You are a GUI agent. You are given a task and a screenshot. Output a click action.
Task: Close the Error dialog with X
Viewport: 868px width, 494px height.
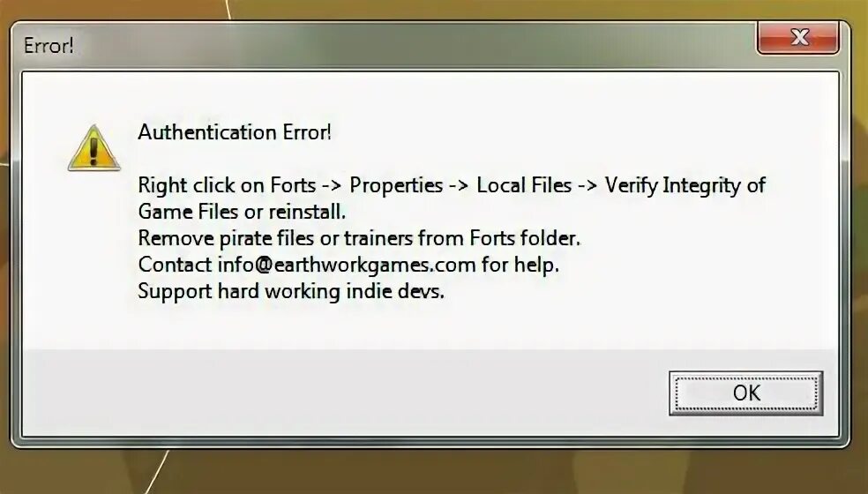tap(798, 38)
